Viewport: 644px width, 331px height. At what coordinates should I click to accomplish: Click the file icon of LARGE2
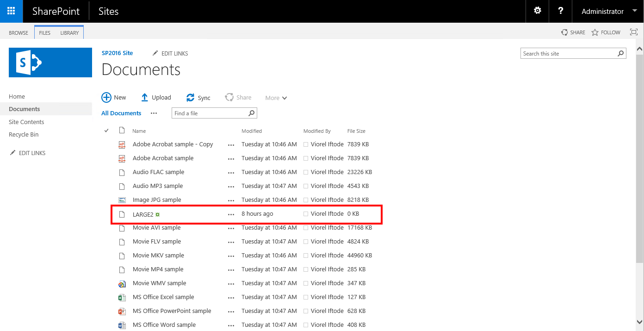122,214
